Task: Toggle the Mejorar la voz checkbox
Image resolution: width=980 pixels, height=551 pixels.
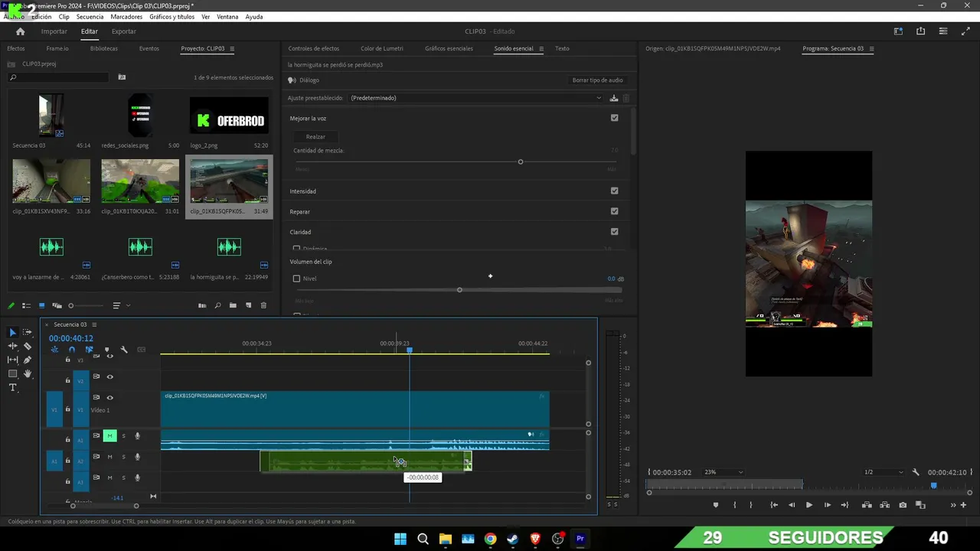Action: click(614, 118)
